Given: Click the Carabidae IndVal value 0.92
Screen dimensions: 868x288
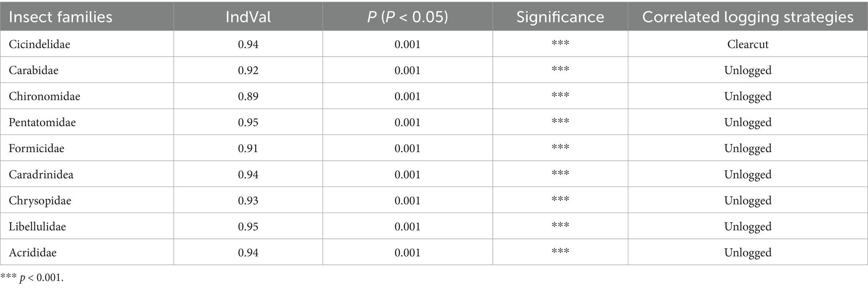Looking at the screenshot, I should click(x=248, y=70).
